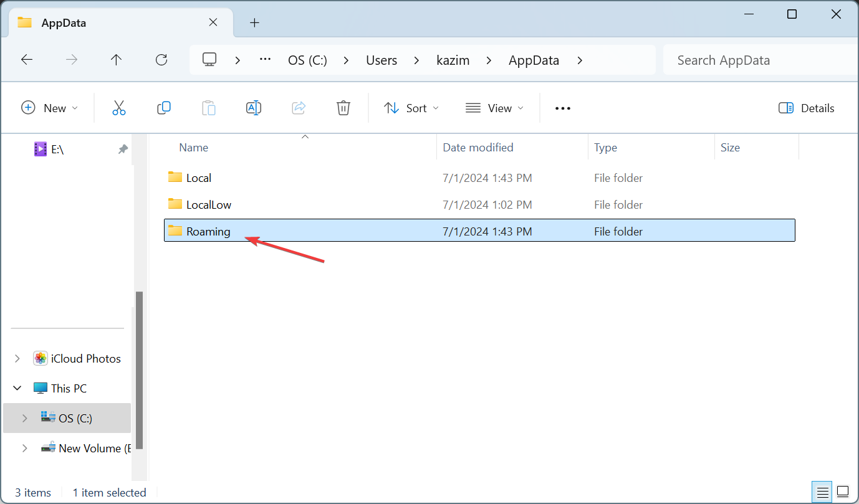Image resolution: width=859 pixels, height=504 pixels.
Task: Go back with the back arrow
Action: click(27, 60)
